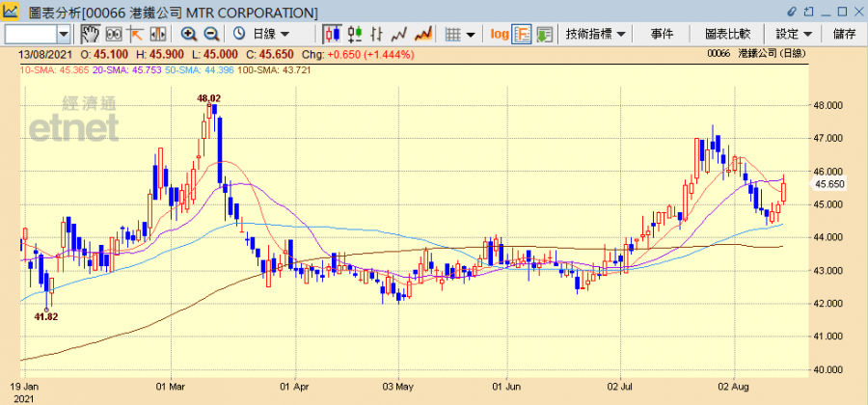
Task: Open the 技術指標 indicators menu
Action: tap(595, 34)
